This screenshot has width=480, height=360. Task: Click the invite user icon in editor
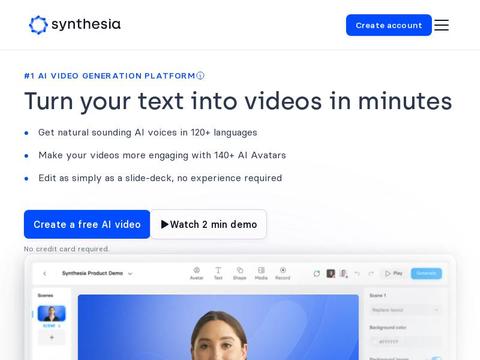pyautogui.click(x=344, y=274)
